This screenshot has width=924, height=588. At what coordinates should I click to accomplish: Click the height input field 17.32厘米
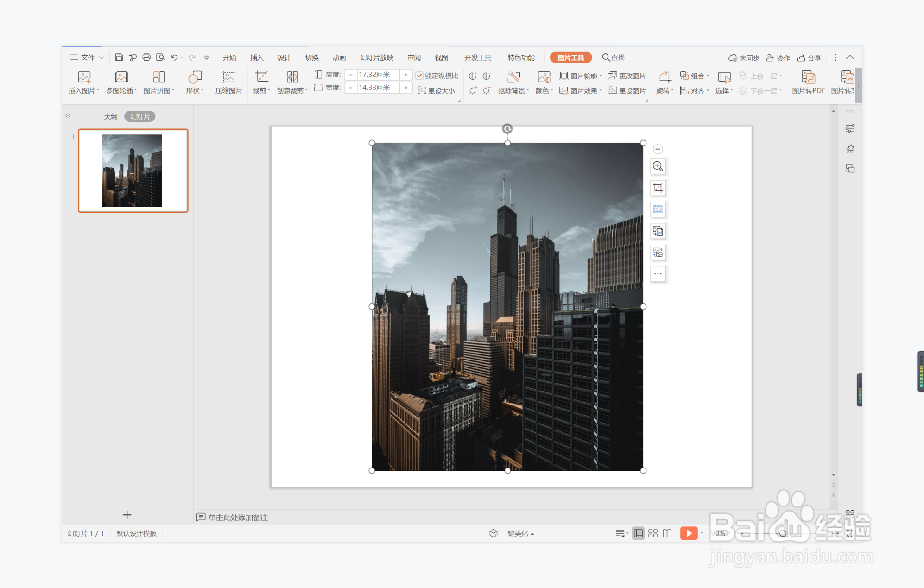click(378, 75)
